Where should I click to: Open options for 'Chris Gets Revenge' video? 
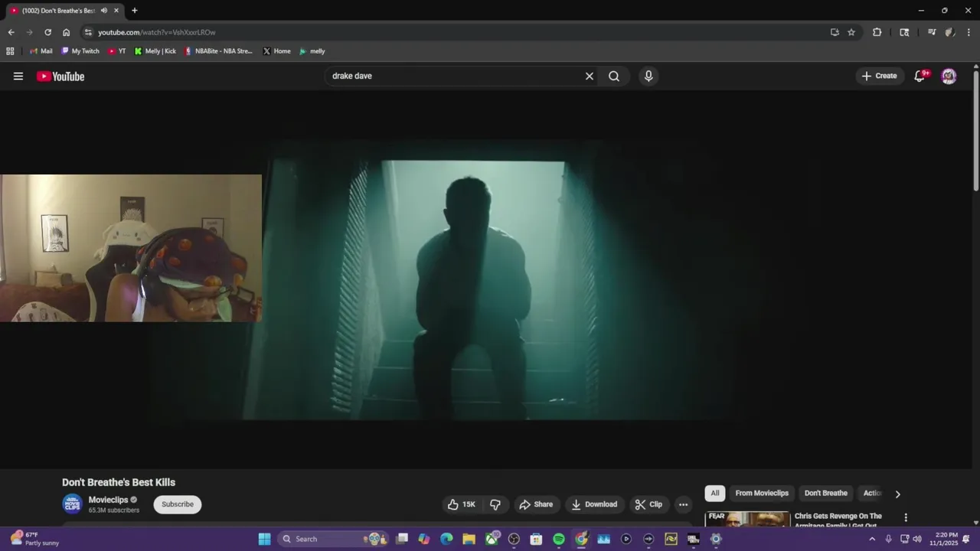pyautogui.click(x=906, y=517)
